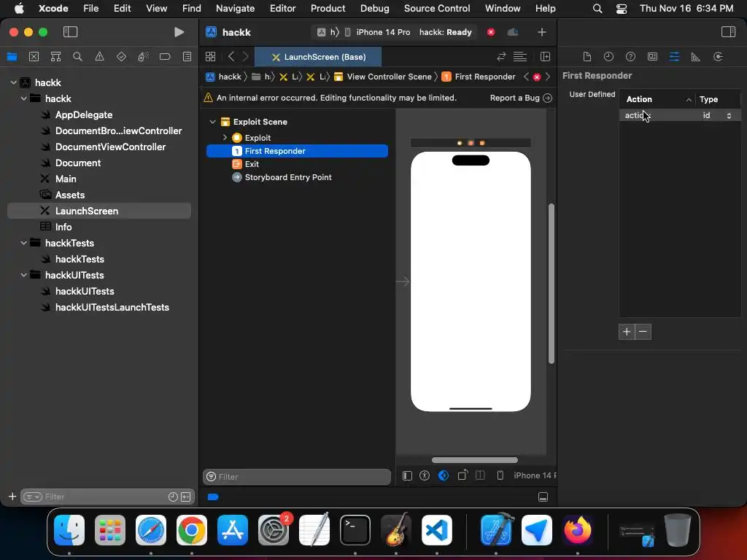Screen dimensions: 747x560
Task: Toggle the debug area button
Action: point(543,497)
